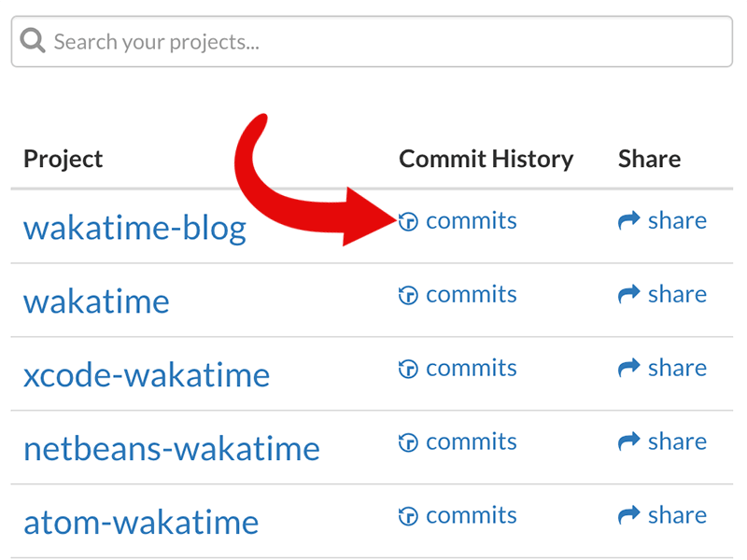Click share arrow icon for xcode-wakatime
The image size is (747, 560).
click(x=628, y=368)
